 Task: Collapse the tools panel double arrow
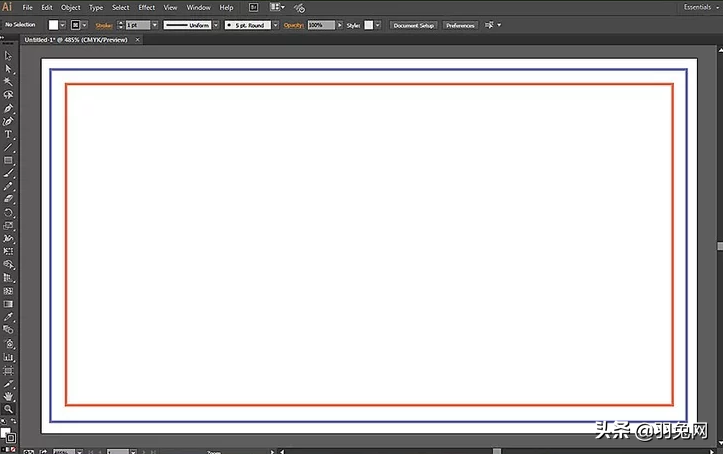(3, 38)
